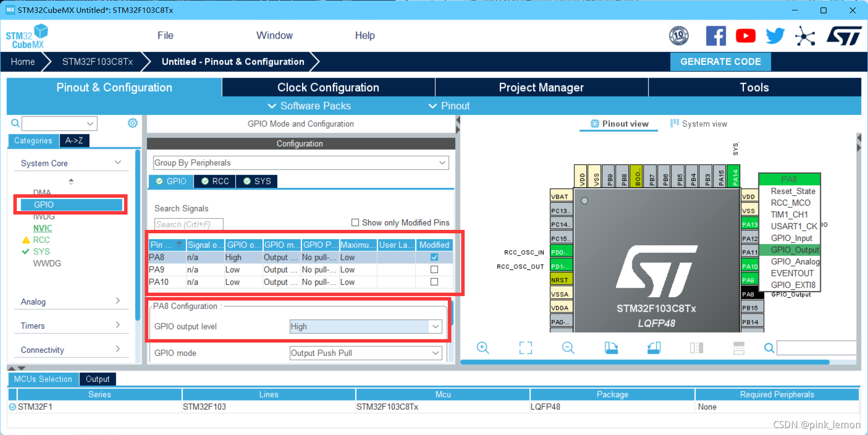Expand the Software Packs menu

(309, 106)
